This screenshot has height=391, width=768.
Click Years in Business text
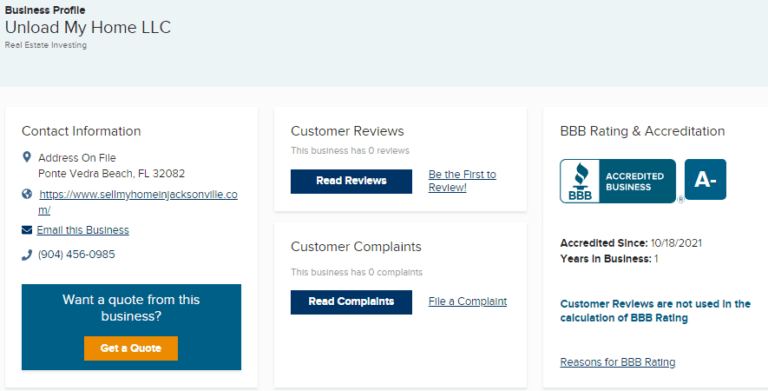pos(609,259)
